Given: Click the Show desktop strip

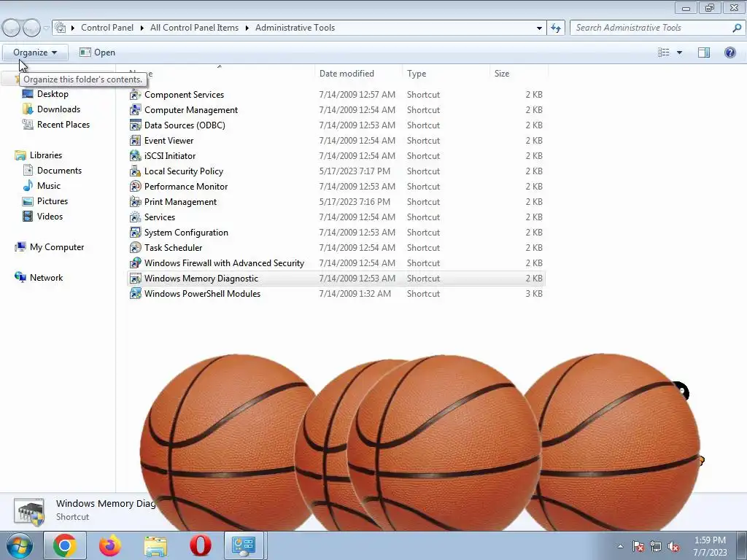Looking at the screenshot, I should point(743,546).
